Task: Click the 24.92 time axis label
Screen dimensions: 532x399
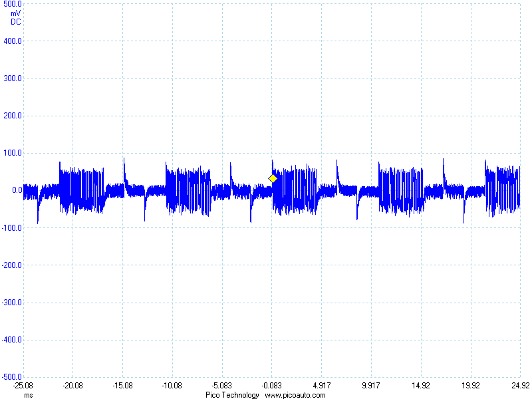Action: click(521, 386)
